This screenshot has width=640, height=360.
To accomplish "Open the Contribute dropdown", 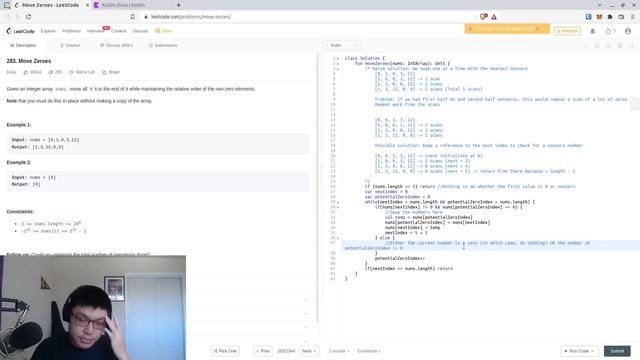I will [368, 351].
